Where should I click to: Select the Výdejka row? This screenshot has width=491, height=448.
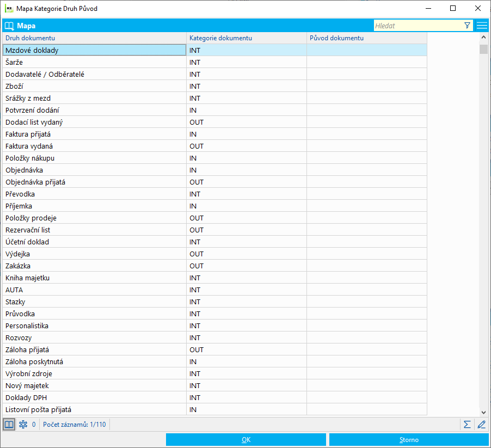[x=215, y=254]
